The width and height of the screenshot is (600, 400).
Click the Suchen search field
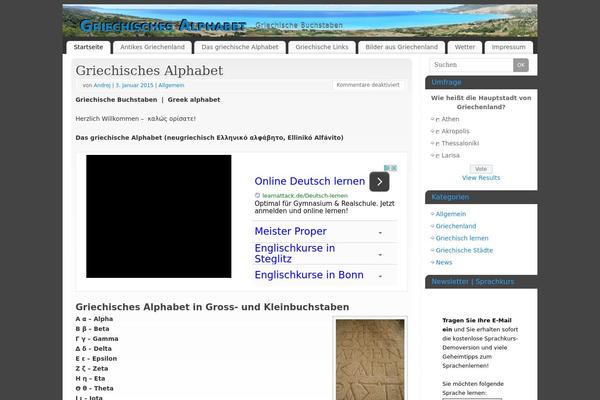(471, 65)
